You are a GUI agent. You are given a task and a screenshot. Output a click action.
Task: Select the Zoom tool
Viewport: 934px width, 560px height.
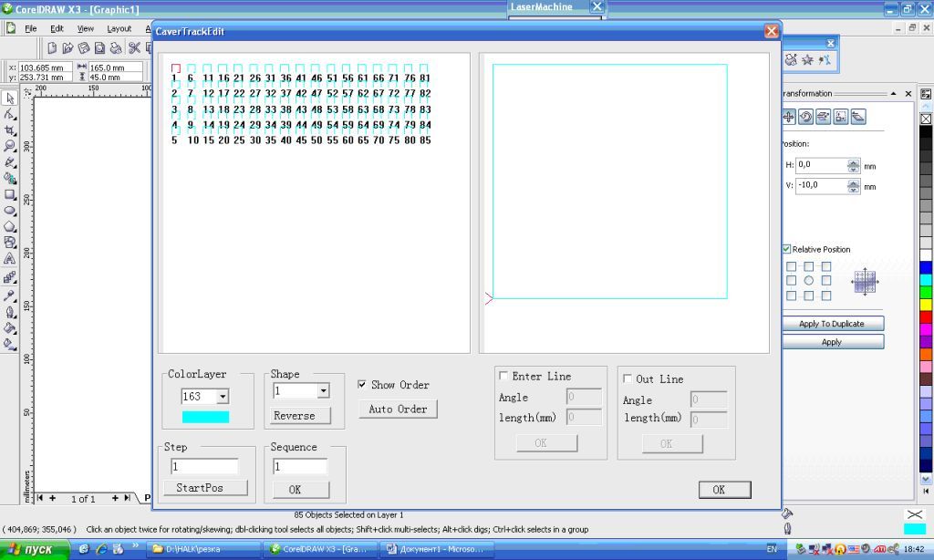[x=10, y=146]
